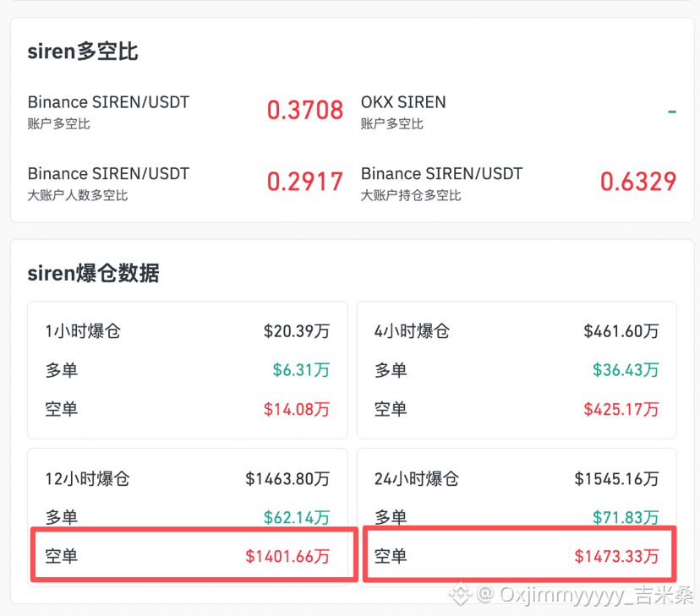Click the 1-hour 多单 $6.31万 value
The width and height of the screenshot is (700, 616).
point(301,370)
